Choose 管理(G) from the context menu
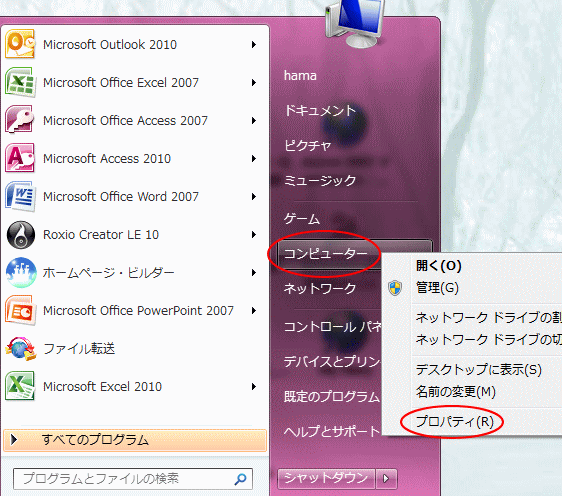This screenshot has width=562, height=496. (x=437, y=288)
